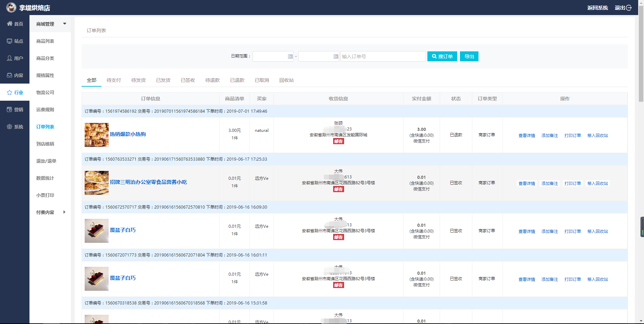The height and width of the screenshot is (324, 644).
Task: Open the 系统 system sidebar item
Action: coord(15,126)
